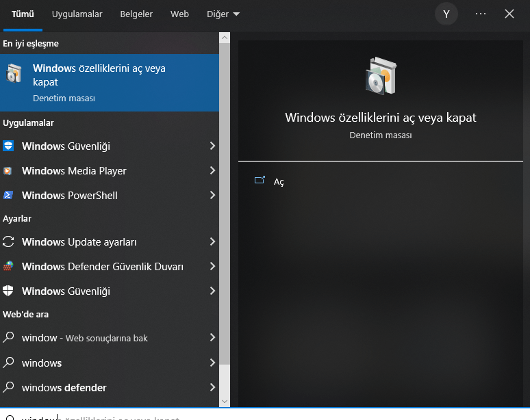Click the Windows Güvenliği blue shield app icon
Viewport: 530px width, 420px height.
coord(8,146)
